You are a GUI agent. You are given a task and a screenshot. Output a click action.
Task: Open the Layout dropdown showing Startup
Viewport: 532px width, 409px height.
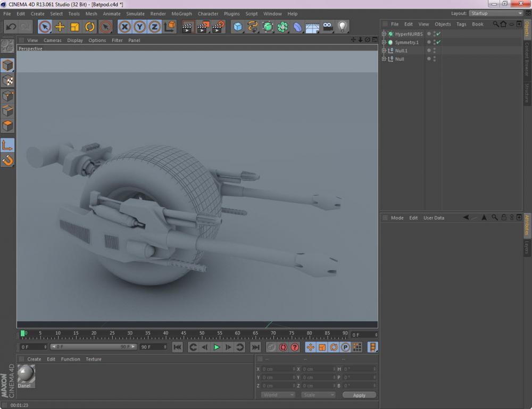coord(496,13)
